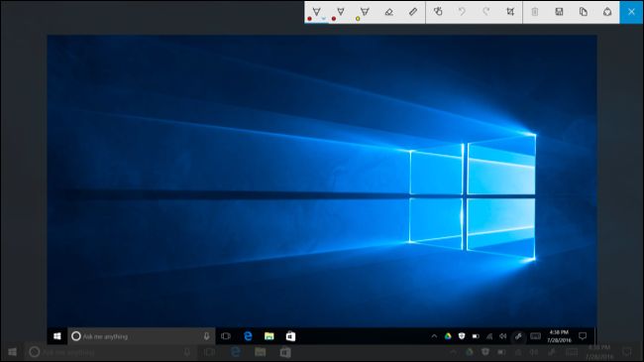Click Windows Ink pen icon in captured tray
Viewport: 644px width, 362px height.
pyautogui.click(x=518, y=336)
